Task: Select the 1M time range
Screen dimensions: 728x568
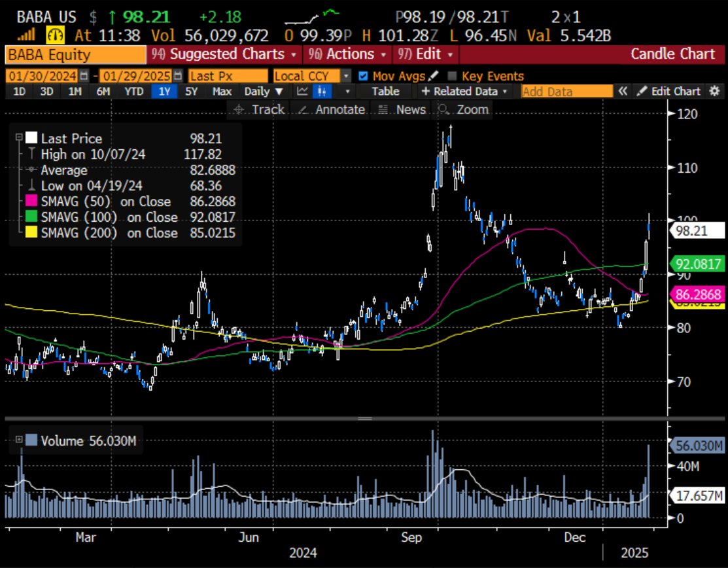Action: [x=75, y=91]
